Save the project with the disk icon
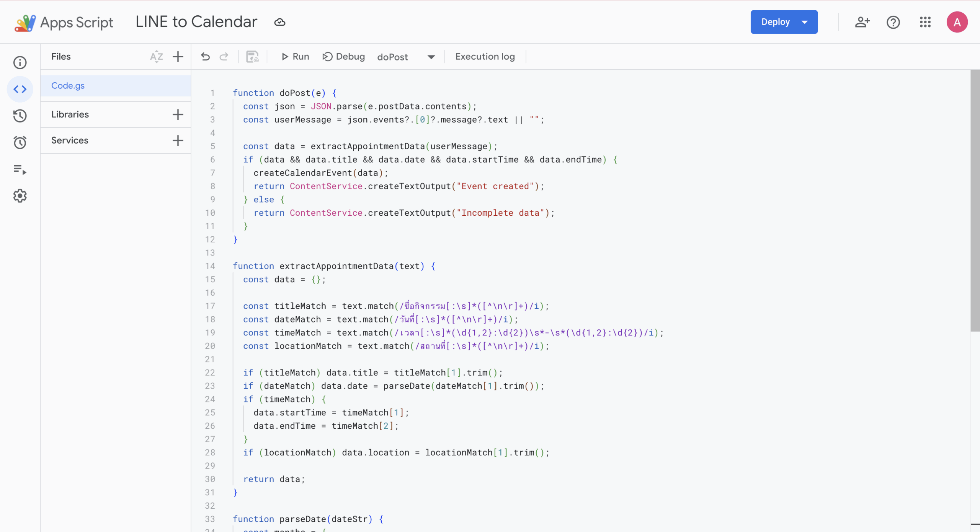 252,57
